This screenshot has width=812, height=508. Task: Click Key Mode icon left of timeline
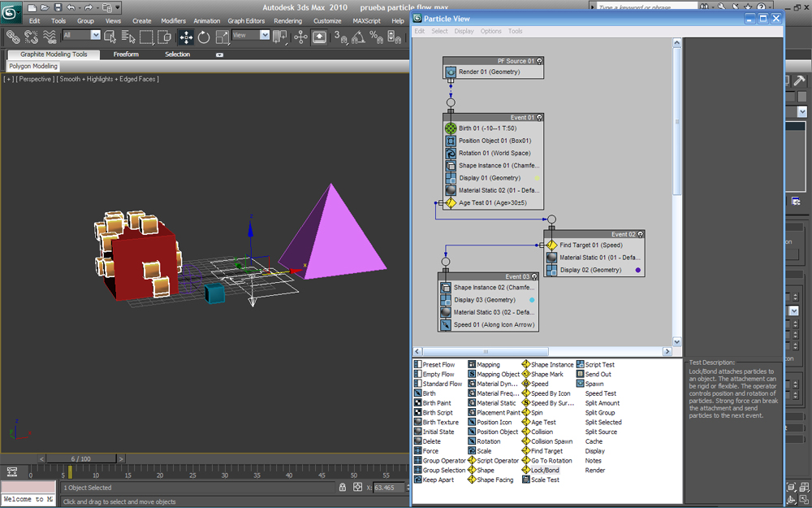point(12,471)
